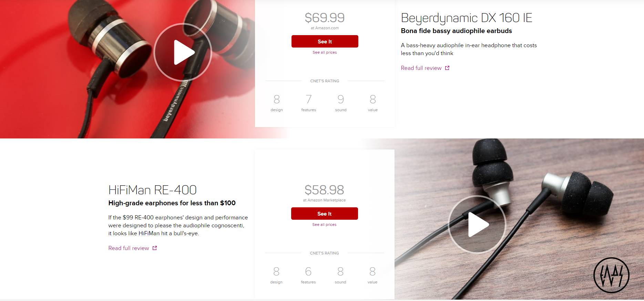Image resolution: width=644 pixels, height=301 pixels.
Task: Play the Beyerdynamic DX 160 IE video
Action: click(x=183, y=52)
